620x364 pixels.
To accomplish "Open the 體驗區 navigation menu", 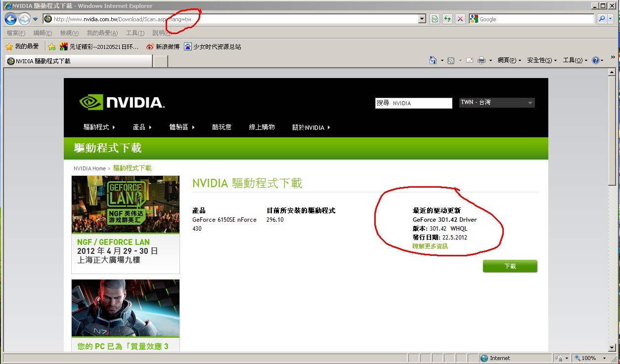I will click(x=182, y=127).
